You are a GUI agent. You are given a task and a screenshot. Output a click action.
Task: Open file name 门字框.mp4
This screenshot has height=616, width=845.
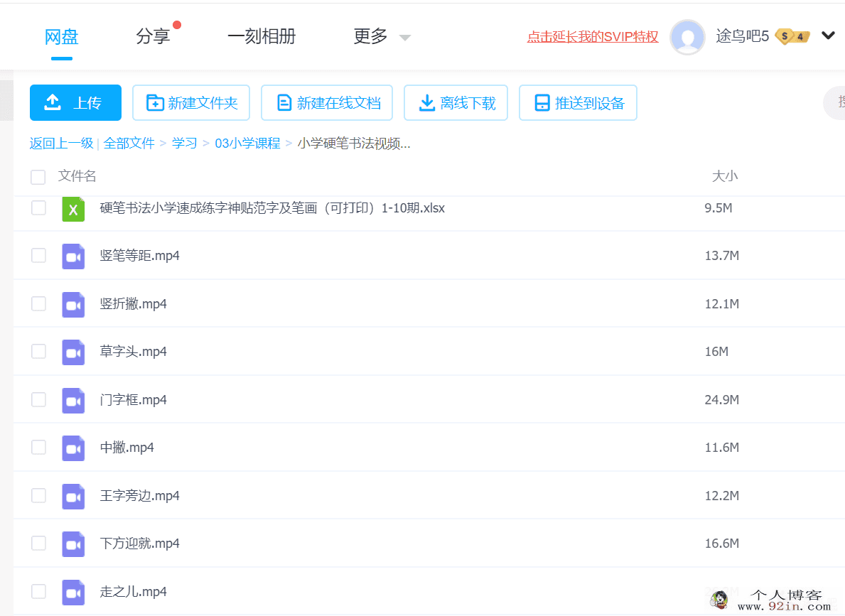(133, 400)
